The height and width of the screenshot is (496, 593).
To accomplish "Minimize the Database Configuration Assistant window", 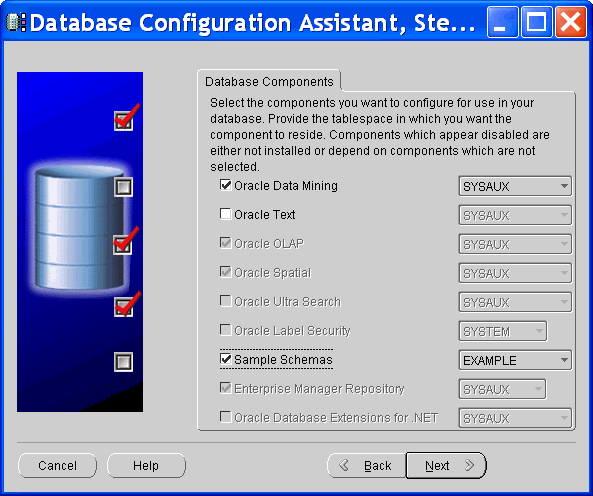I will coord(502,22).
